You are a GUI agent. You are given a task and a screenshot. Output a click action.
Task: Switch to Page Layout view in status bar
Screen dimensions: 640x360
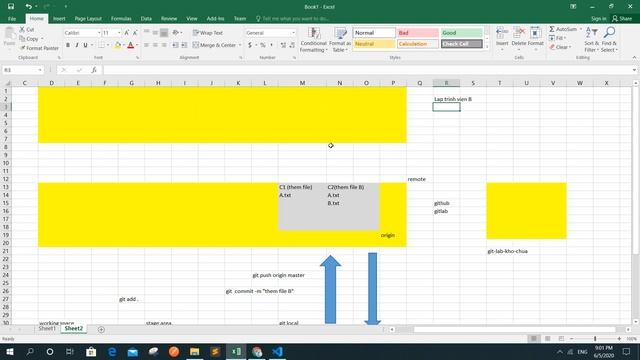point(547,339)
